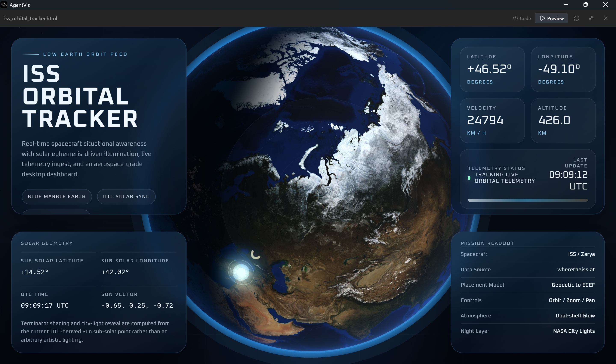Click the ISS ORBITAL TRACKER heading
Image resolution: width=616 pixels, height=364 pixels.
(x=80, y=96)
